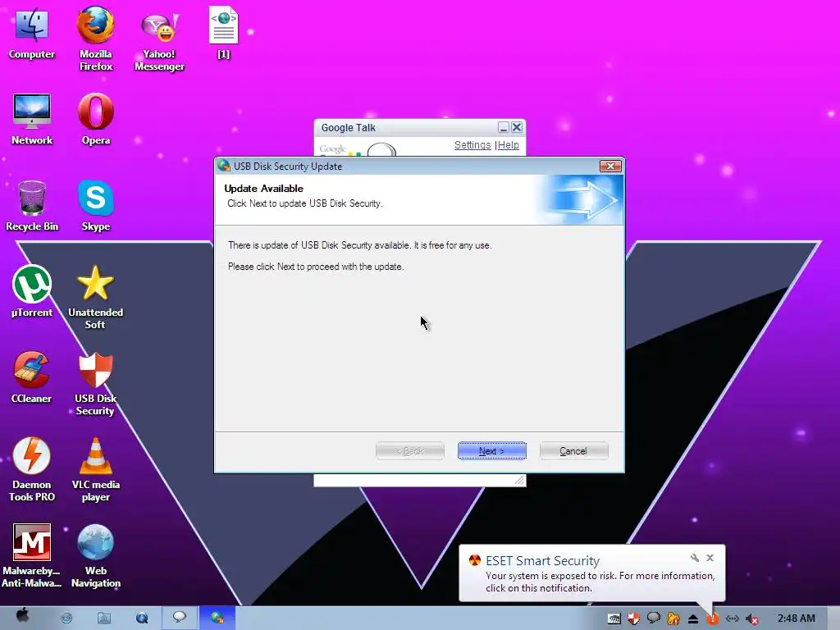Open the Network desktop icon
The height and width of the screenshot is (630, 840).
[x=32, y=119]
